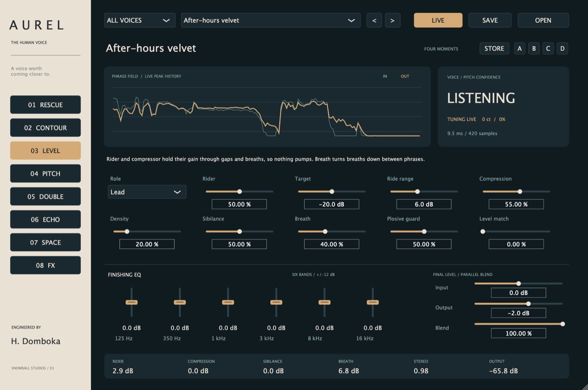588x390 pixels.
Task: Store the current moment
Action: point(494,48)
